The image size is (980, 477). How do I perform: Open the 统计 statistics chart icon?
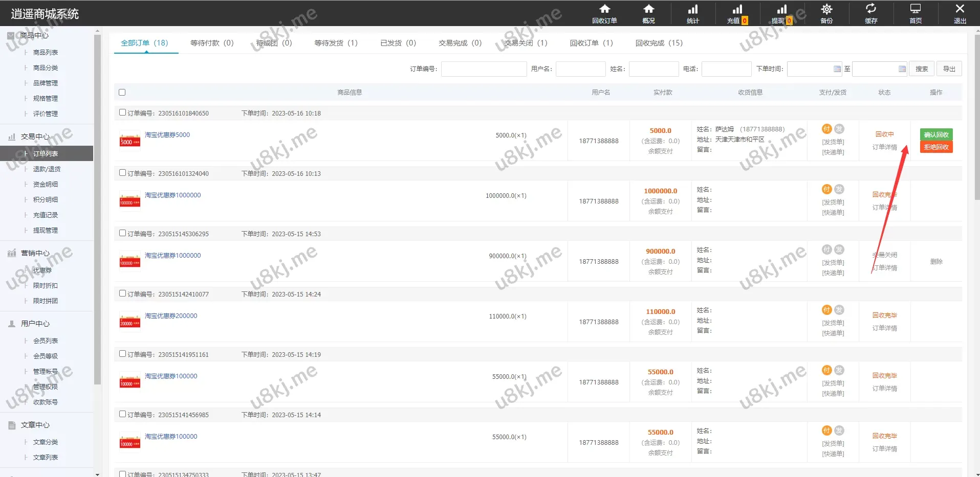[x=692, y=9]
